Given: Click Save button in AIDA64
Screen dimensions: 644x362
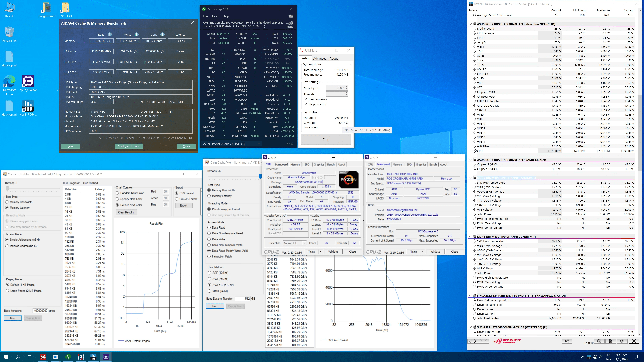Looking at the screenshot, I should 70,146.
